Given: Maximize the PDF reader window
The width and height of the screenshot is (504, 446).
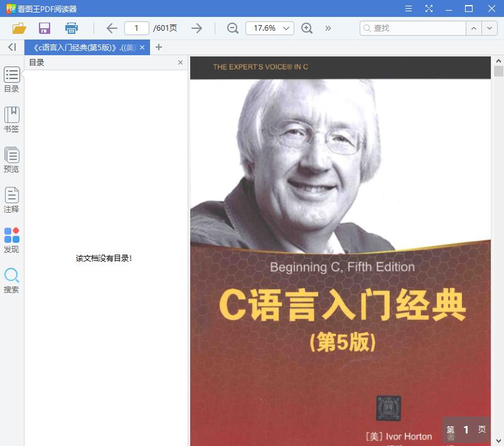Looking at the screenshot, I should (469, 9).
